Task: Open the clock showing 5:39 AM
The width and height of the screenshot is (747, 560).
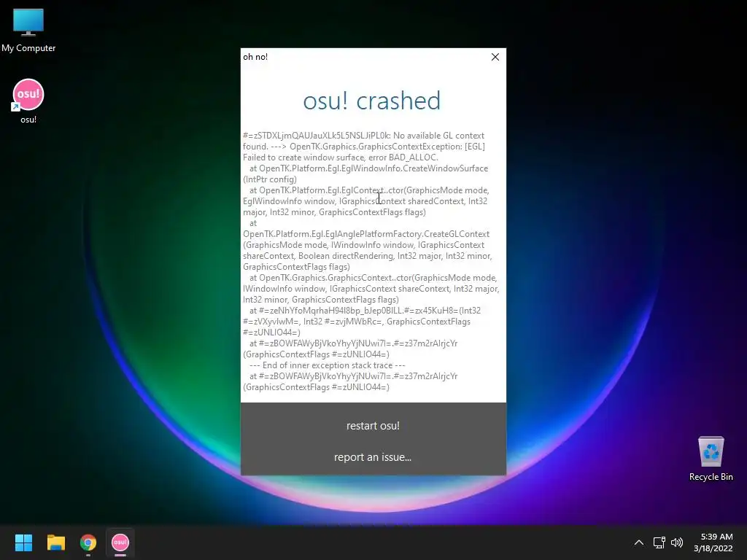Action: pos(716,537)
